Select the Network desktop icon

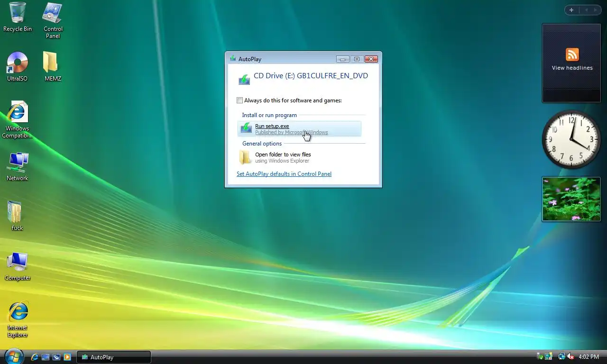pos(18,166)
